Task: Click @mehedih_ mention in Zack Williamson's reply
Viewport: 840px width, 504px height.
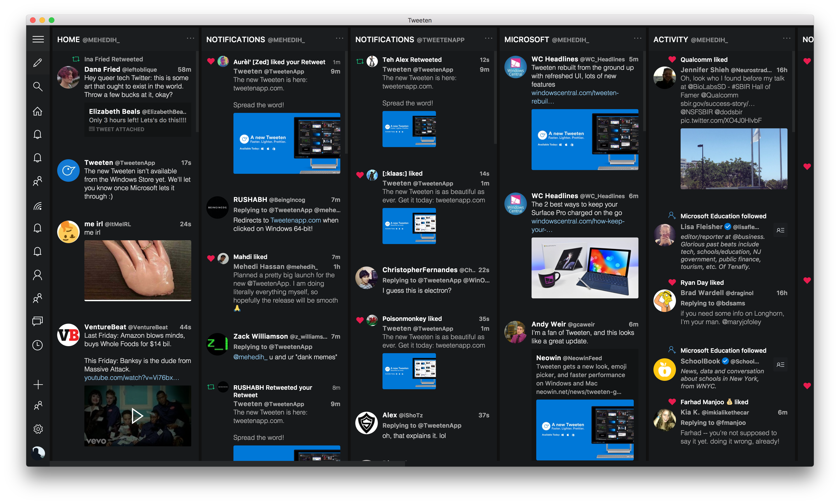Action: [x=251, y=357]
